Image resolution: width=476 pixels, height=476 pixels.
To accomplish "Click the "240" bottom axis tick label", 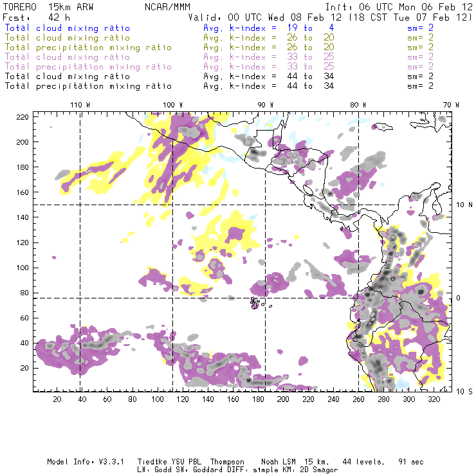I will (x=333, y=399).
